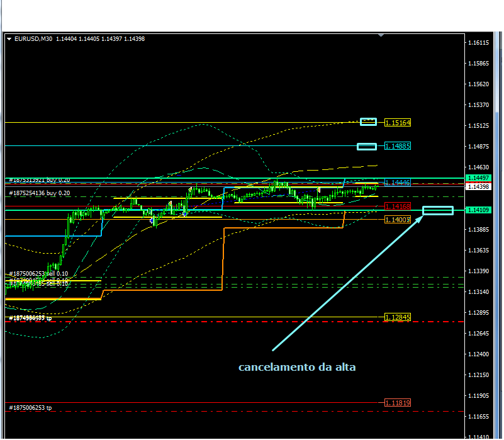Select order #1875313921 buy 0.20 line

point(40,180)
